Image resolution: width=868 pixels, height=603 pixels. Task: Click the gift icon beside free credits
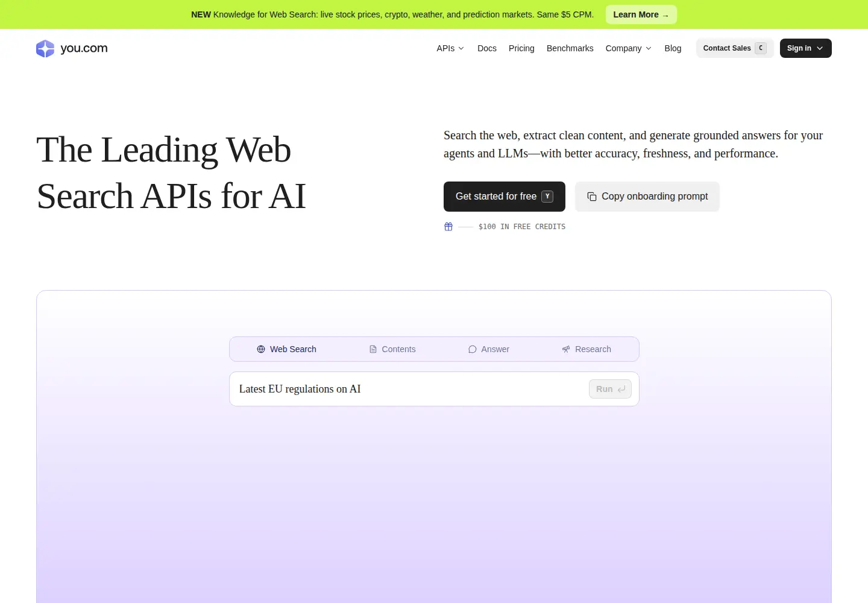point(448,227)
